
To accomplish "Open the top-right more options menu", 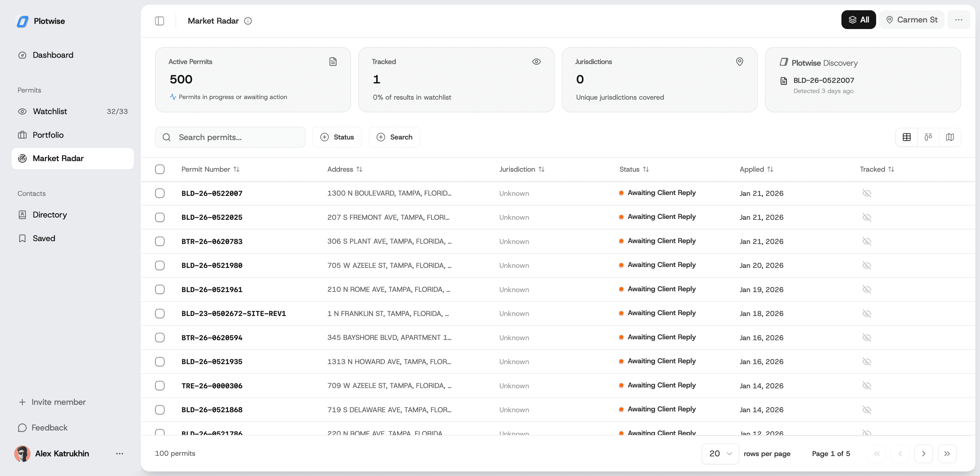I will (959, 20).
